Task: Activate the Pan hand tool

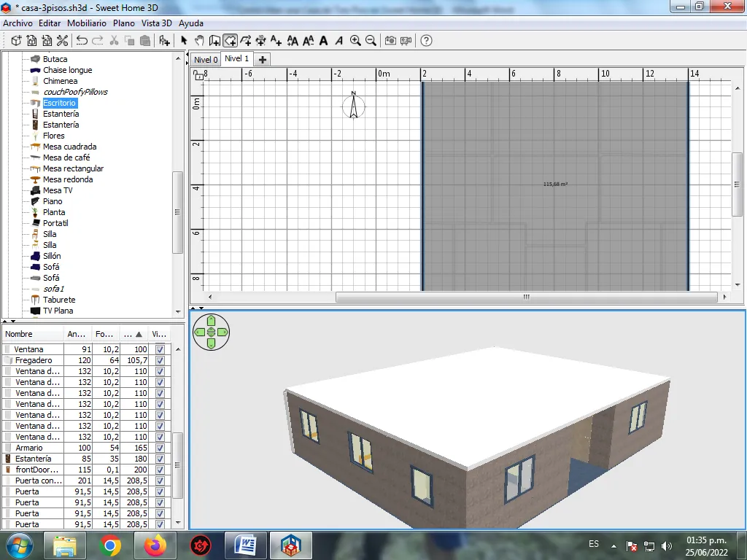Action: (199, 41)
